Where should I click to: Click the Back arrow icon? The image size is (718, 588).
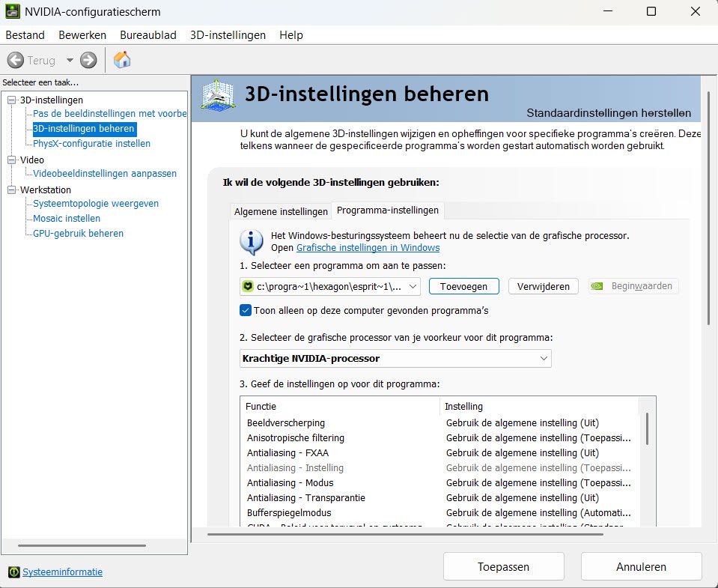click(16, 60)
